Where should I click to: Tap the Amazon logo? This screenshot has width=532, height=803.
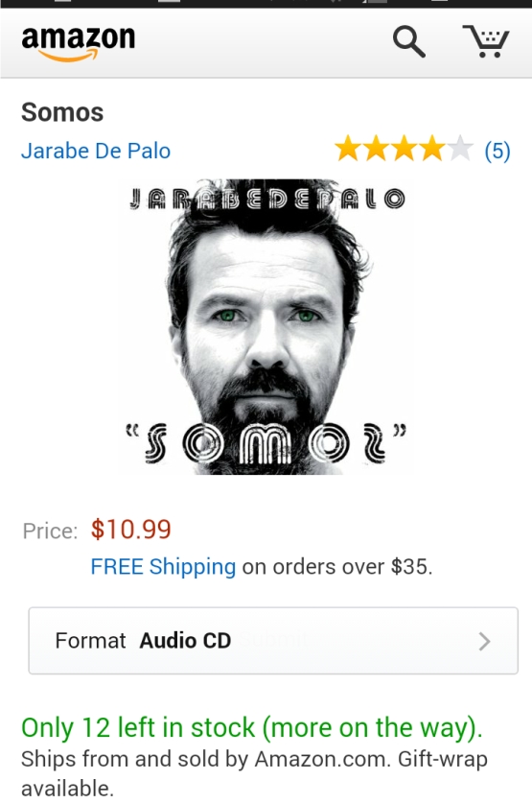(x=79, y=43)
